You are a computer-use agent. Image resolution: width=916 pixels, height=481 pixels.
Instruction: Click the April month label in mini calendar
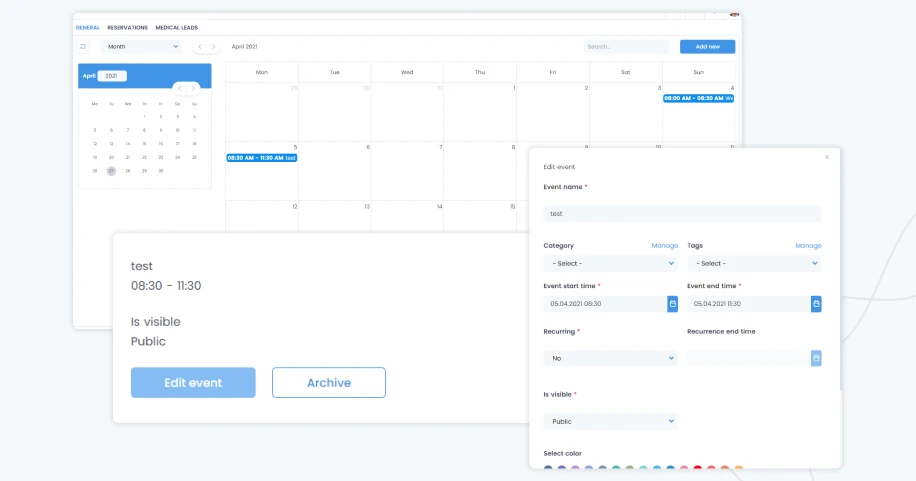89,76
